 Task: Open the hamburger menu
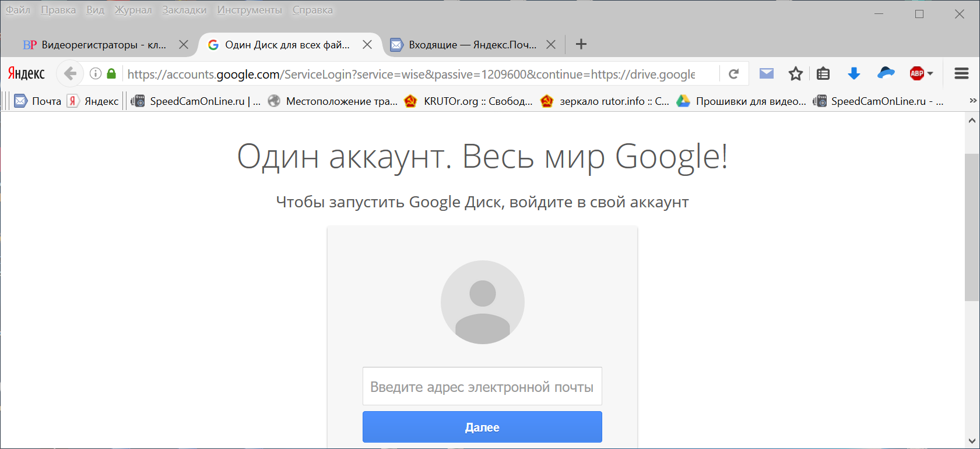coord(961,73)
